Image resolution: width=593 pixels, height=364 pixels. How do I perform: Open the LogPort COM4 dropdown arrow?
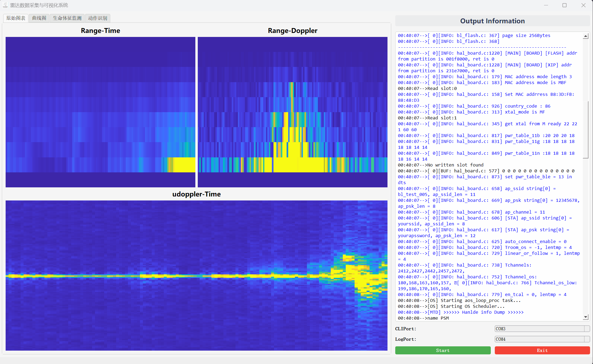587,339
